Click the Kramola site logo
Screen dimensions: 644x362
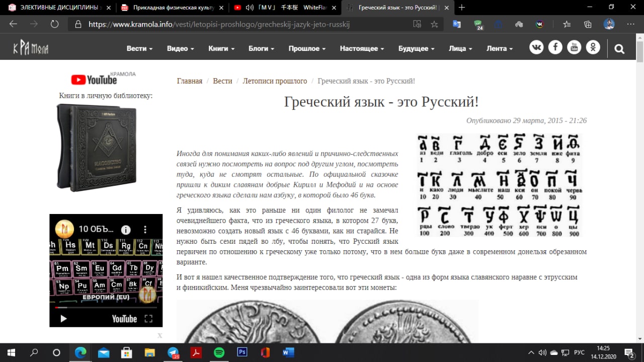(x=31, y=48)
